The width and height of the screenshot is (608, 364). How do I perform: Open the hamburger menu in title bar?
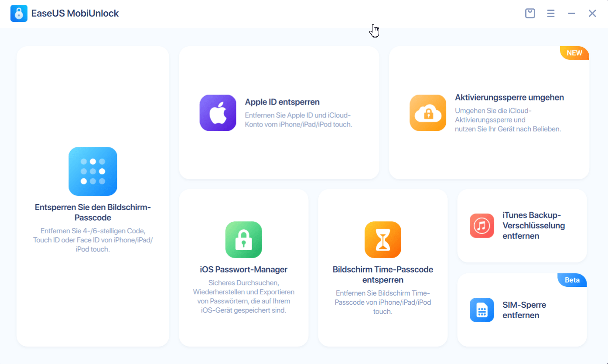coord(551,14)
